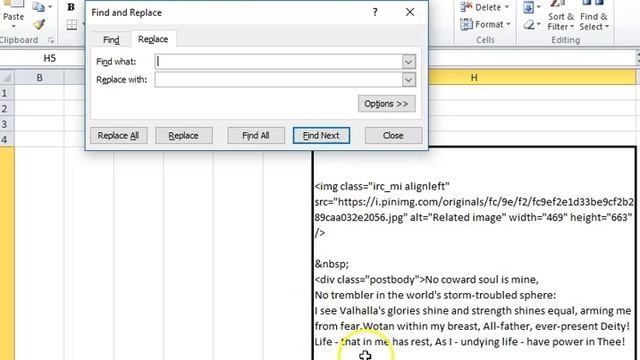The width and height of the screenshot is (640, 360).
Task: Click into the Replace with field
Action: 279,80
